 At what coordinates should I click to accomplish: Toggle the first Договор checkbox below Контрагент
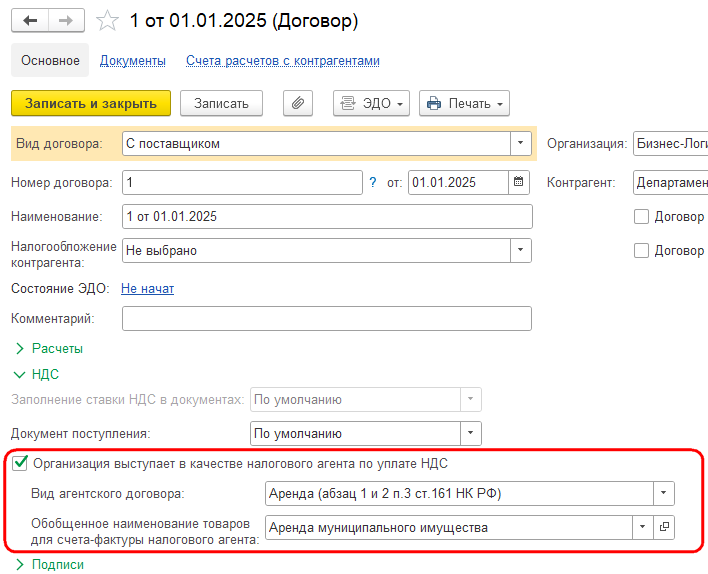click(641, 217)
